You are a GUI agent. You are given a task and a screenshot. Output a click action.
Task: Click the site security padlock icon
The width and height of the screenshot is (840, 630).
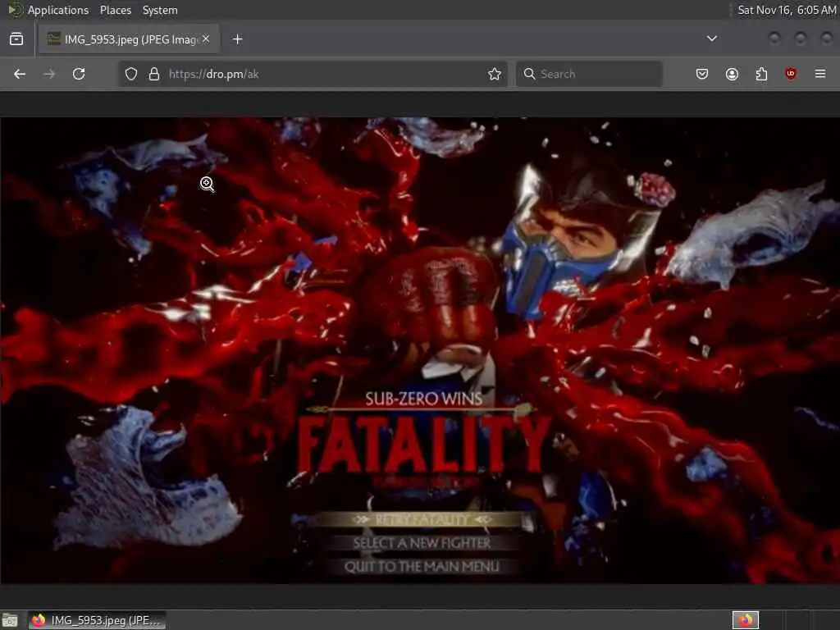pyautogui.click(x=154, y=74)
